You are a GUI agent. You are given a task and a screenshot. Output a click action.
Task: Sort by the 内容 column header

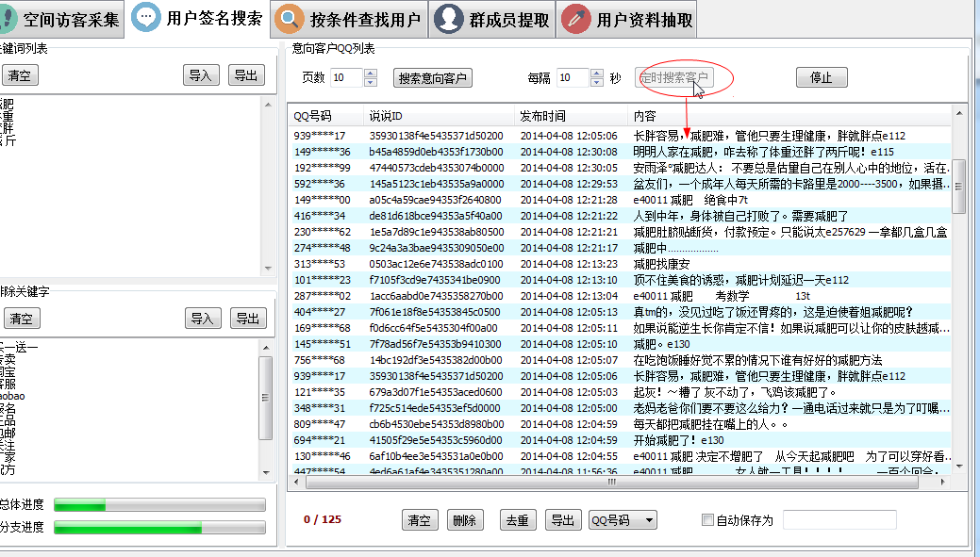pos(789,116)
